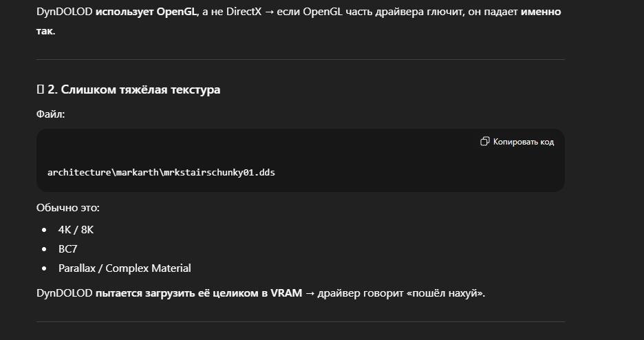This screenshot has height=340, width=644.
Task: Select the "BC7" list item
Action: 68,248
